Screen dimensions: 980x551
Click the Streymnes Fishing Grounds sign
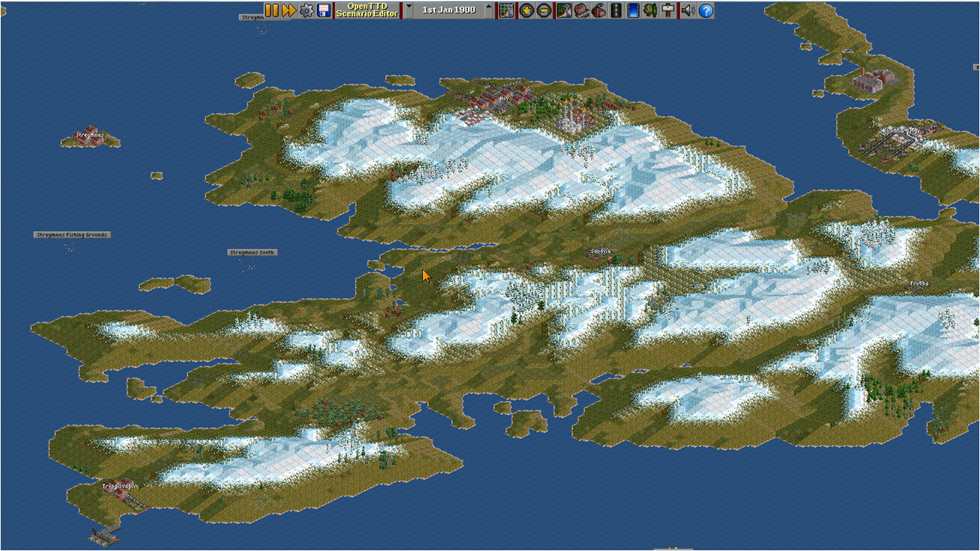(x=72, y=234)
